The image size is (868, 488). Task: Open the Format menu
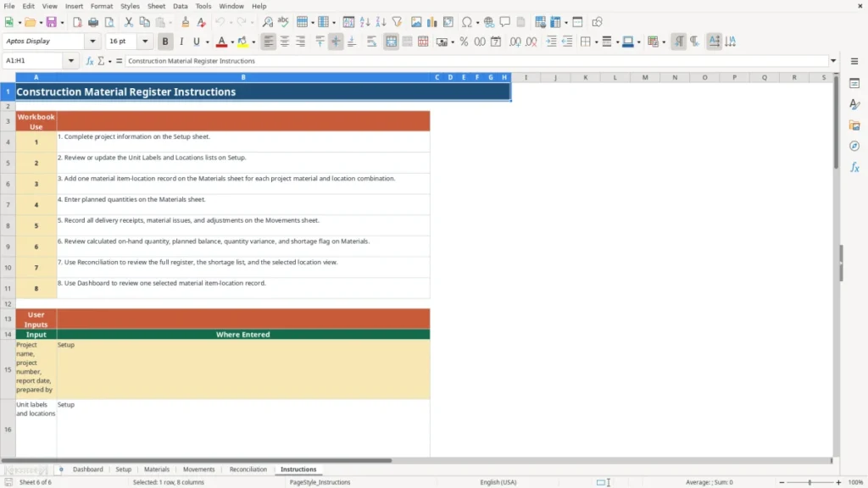click(x=102, y=6)
